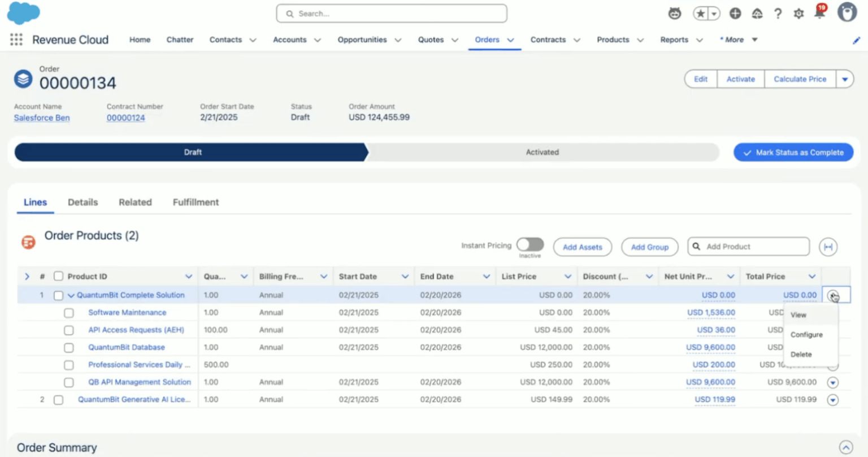Switch to the Fulfillment tab

196,202
